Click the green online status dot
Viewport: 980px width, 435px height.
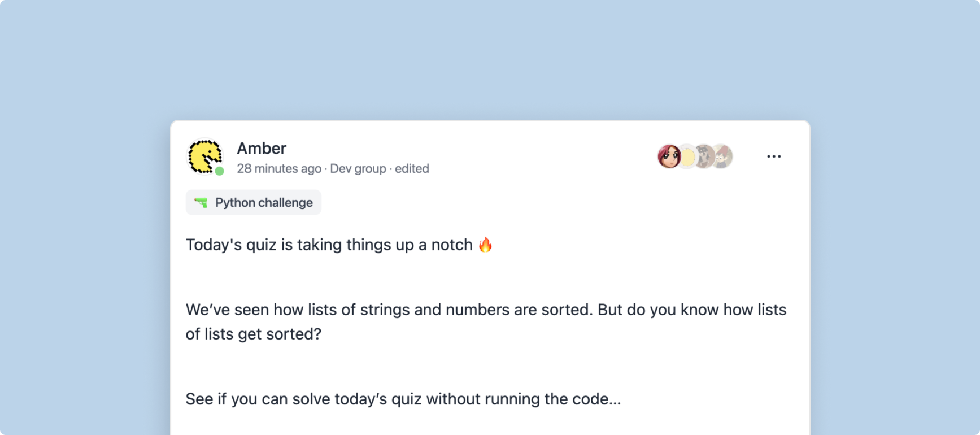(220, 171)
